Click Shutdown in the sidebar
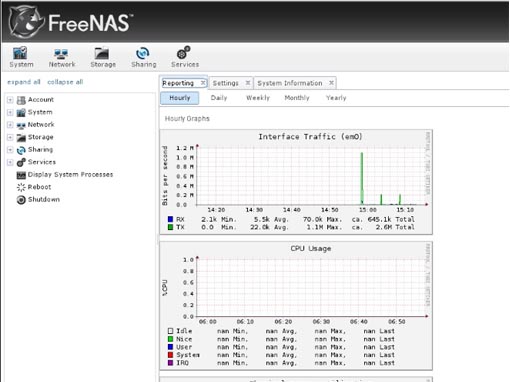This screenshot has width=510, height=382. point(44,199)
